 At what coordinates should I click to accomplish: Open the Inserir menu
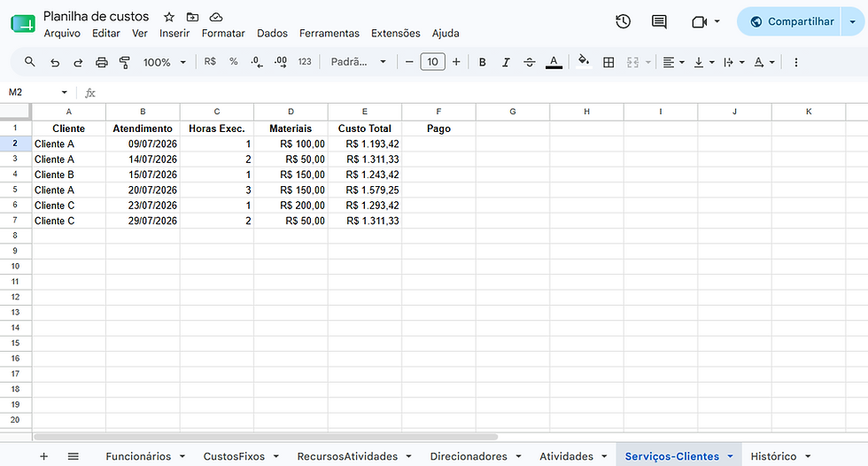click(174, 33)
